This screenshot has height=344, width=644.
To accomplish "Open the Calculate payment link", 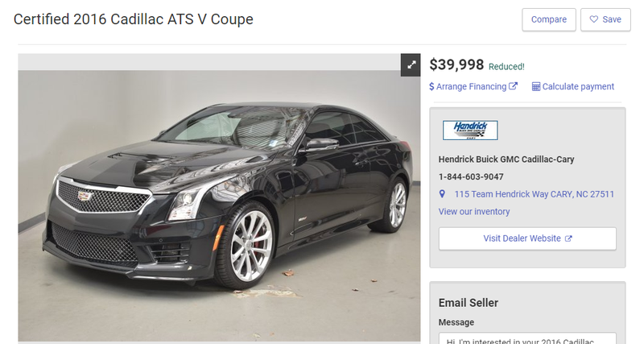I will pyautogui.click(x=573, y=87).
